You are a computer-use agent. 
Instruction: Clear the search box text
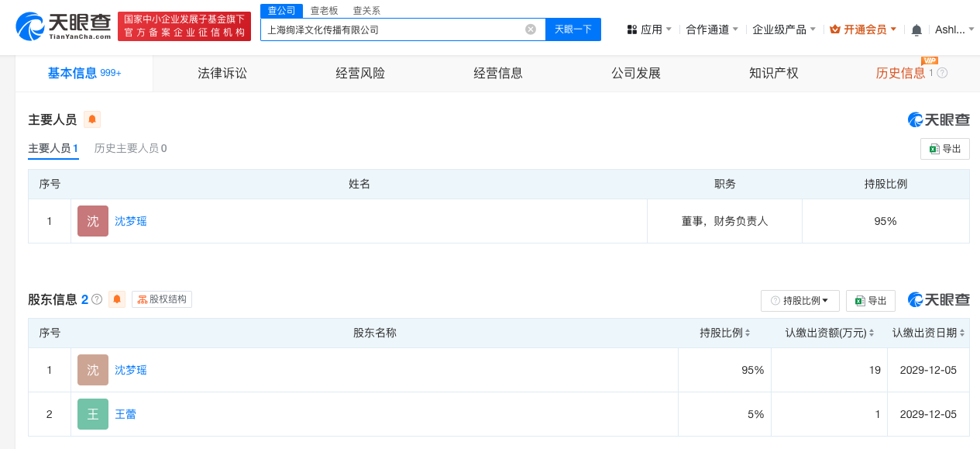[531, 29]
